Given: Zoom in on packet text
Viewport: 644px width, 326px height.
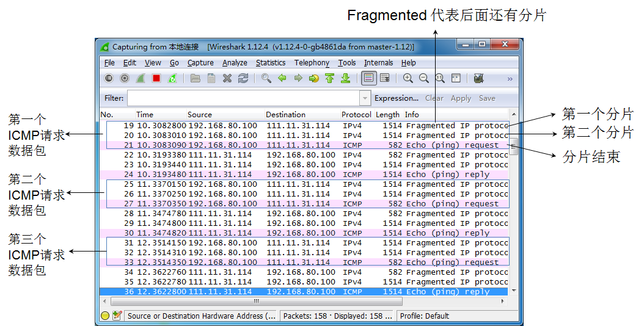Looking at the screenshot, I should click(408, 78).
